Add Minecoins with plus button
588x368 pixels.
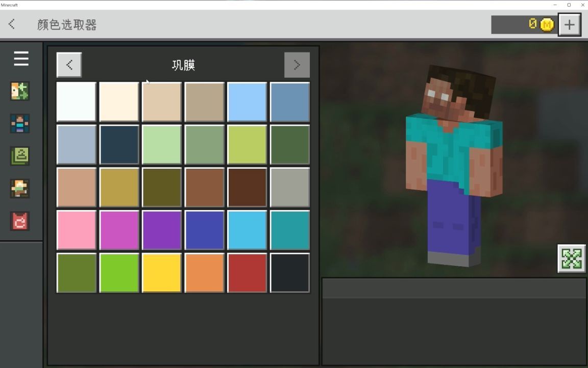pos(569,25)
